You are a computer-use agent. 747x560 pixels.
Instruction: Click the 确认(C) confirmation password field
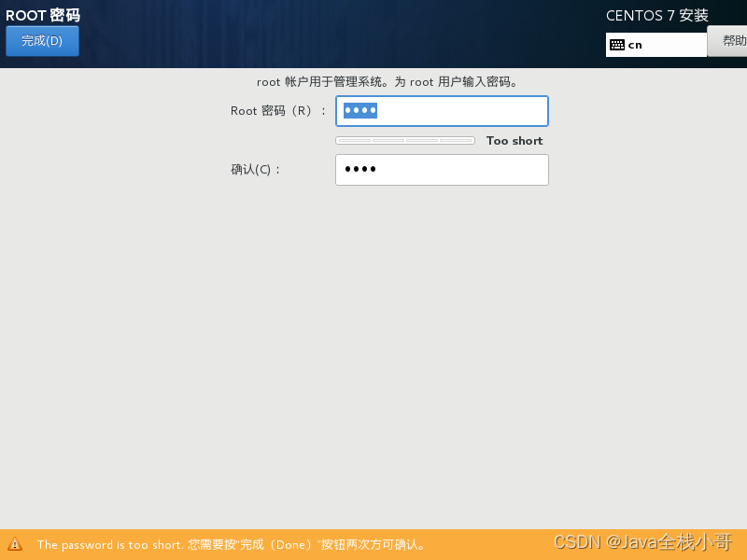[441, 170]
